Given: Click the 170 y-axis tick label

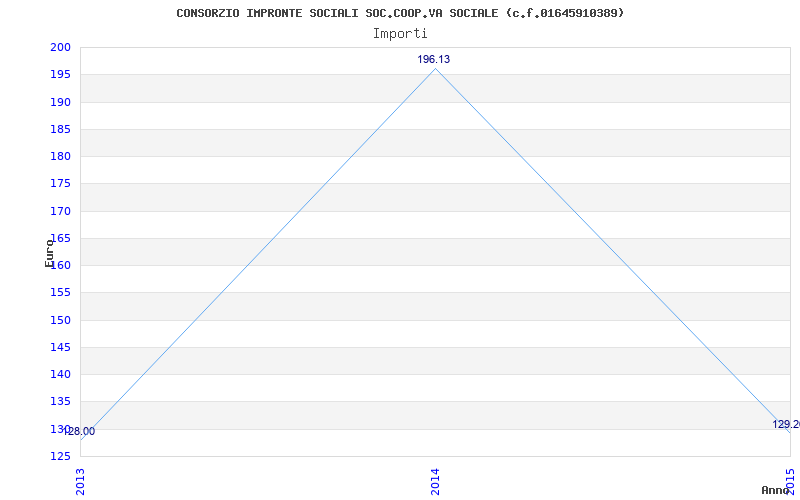Looking at the screenshot, I should 60,211.
